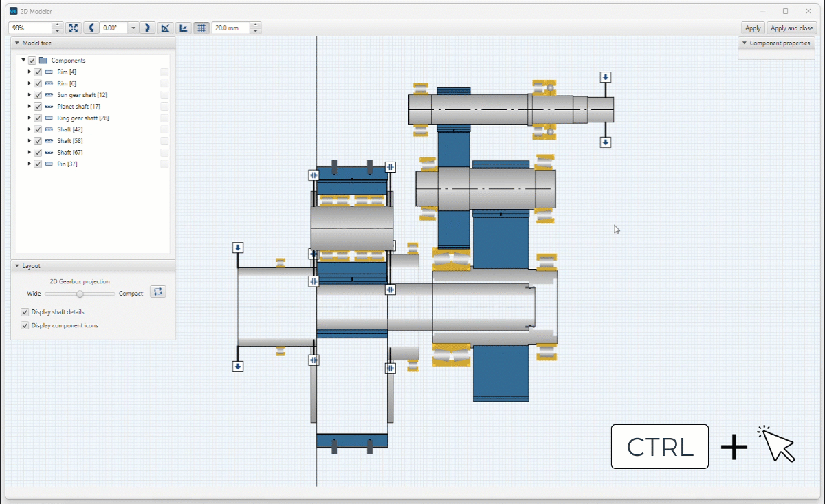Viewport: 825px width, 504px height.
Task: Click the 2D Modeler app icon in title bar
Action: click(13, 11)
